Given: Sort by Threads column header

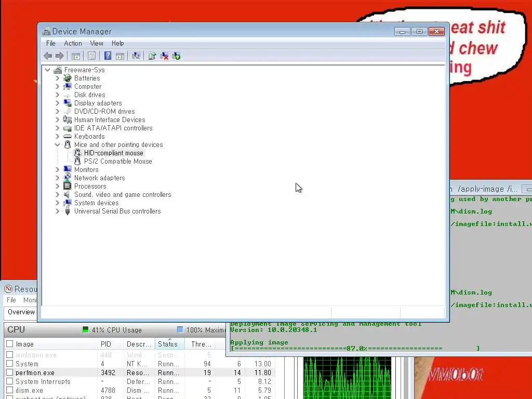Looking at the screenshot, I should [201, 344].
